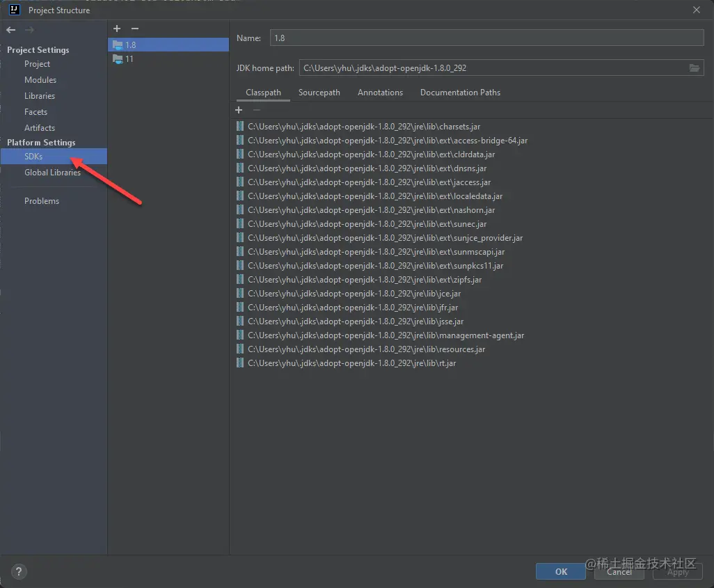Select the jsse.jar entry
The height and width of the screenshot is (588, 714).
[x=356, y=321]
